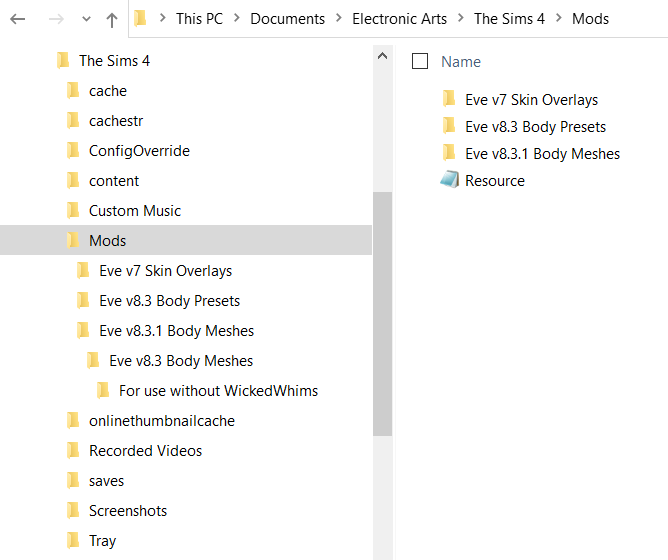Click the onlinethumbnailcache folder icon
The height and width of the screenshot is (560, 668).
(x=73, y=420)
